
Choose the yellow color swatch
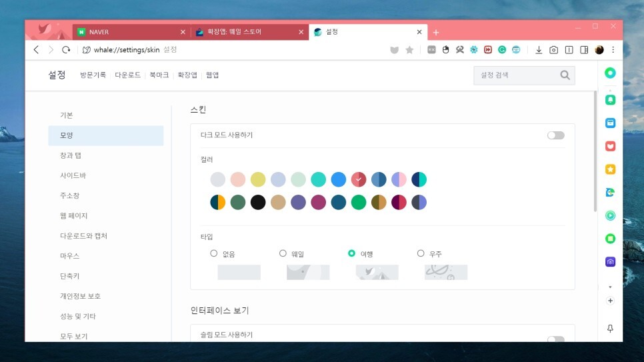(x=258, y=179)
